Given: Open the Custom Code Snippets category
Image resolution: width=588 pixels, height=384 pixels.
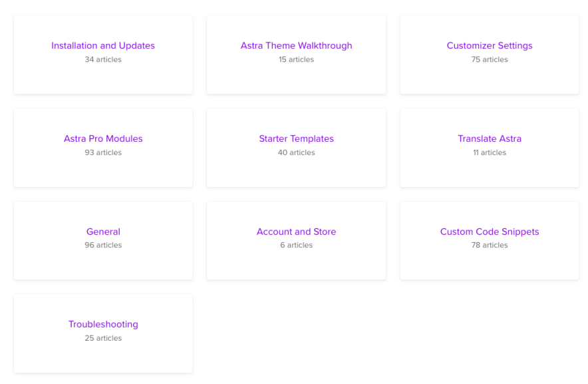Looking at the screenshot, I should coord(490,231).
